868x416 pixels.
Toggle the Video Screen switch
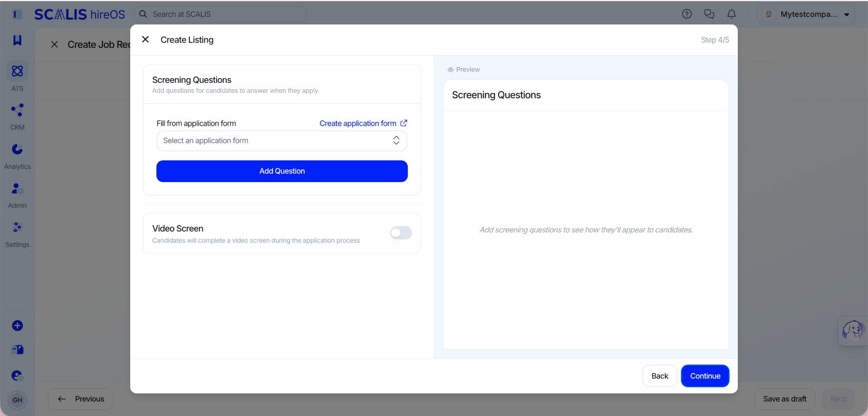point(401,233)
